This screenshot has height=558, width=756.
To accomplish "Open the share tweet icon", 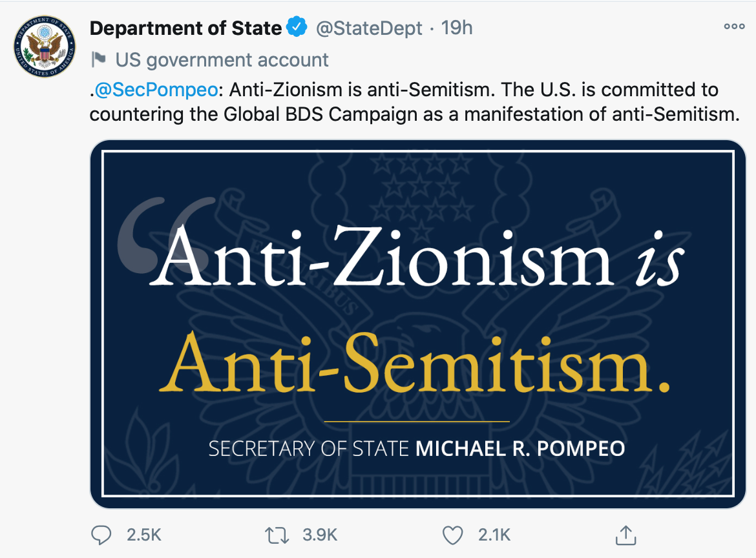I will 624,534.
